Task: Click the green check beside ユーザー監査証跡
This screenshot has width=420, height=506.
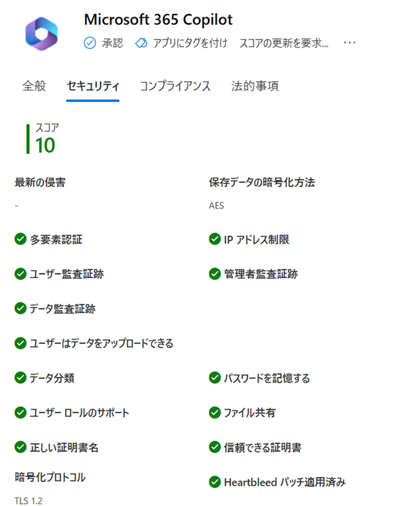Action: pyautogui.click(x=20, y=274)
